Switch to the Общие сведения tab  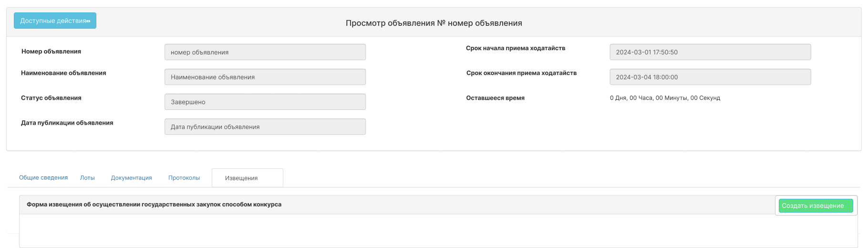click(x=43, y=178)
